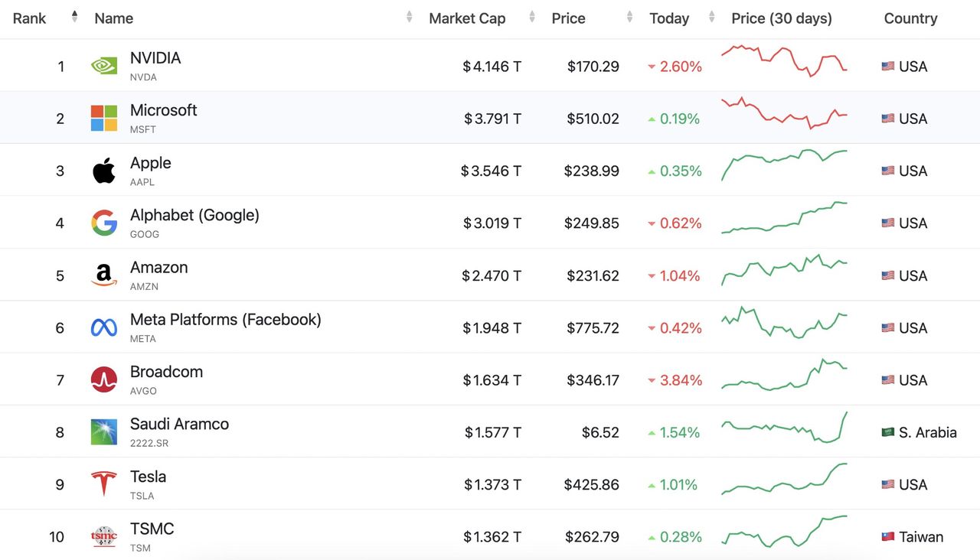Open NVIDIA 30-day price sparkline
980x560 pixels.
(784, 61)
